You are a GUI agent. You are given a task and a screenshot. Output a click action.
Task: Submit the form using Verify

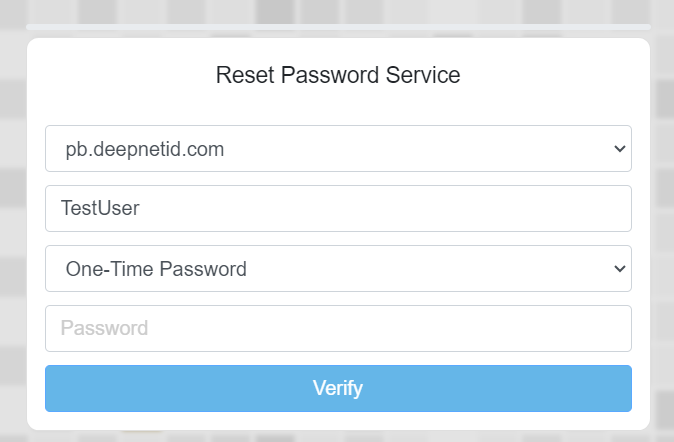[338, 388]
